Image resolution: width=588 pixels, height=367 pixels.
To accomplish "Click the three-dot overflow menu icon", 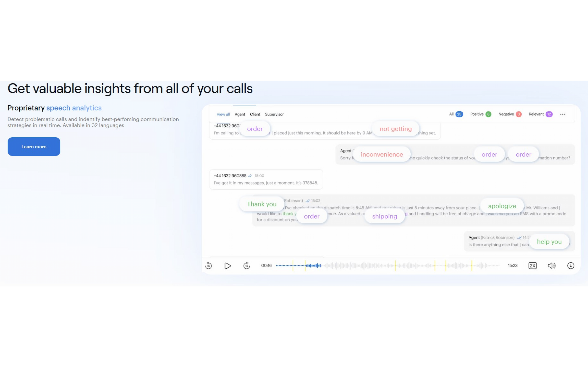I will click(563, 114).
